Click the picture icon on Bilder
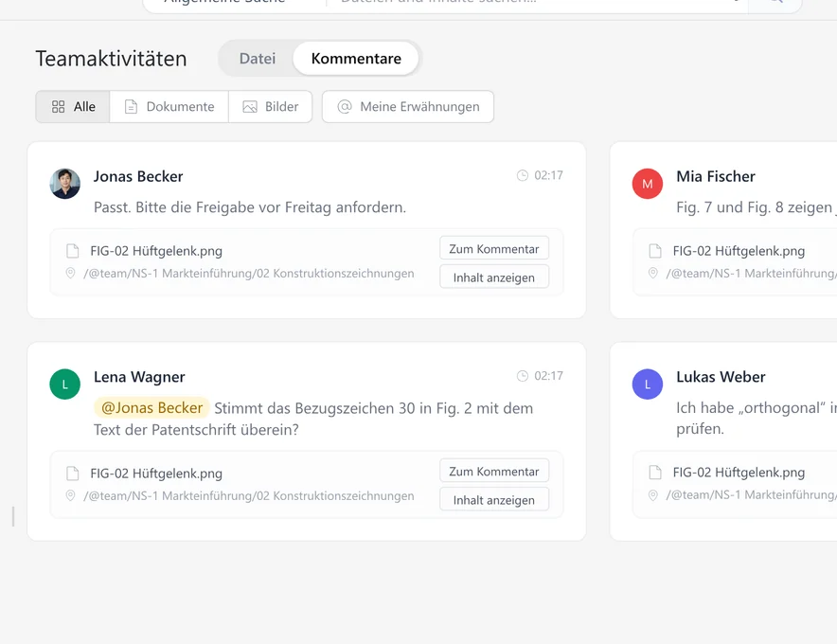837x644 pixels. pos(250,107)
